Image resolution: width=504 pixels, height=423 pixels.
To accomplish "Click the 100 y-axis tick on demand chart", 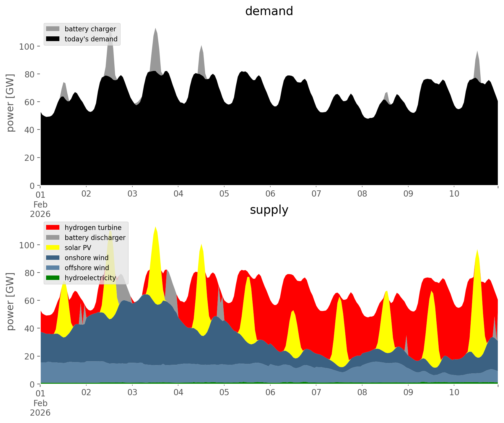I will pos(27,46).
